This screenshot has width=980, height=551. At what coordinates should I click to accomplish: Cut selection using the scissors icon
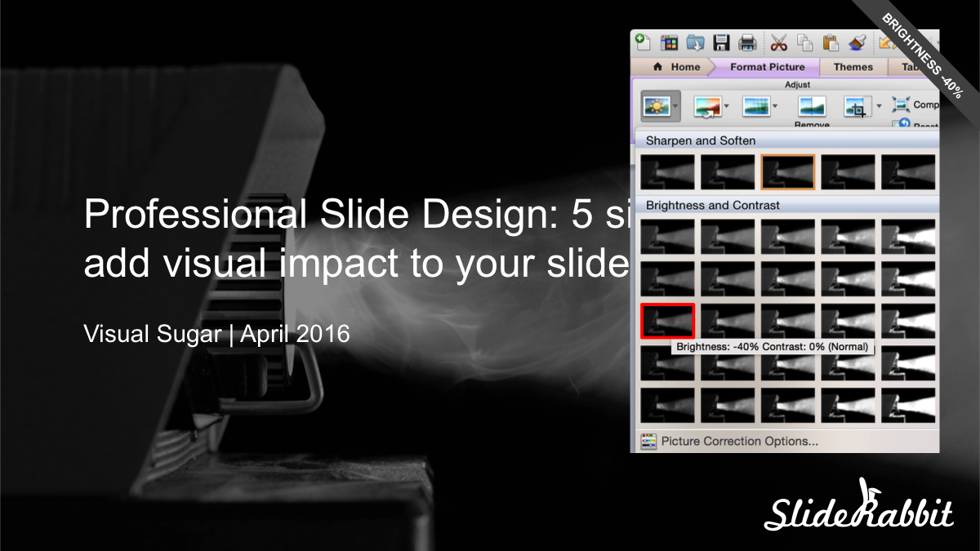pos(779,42)
